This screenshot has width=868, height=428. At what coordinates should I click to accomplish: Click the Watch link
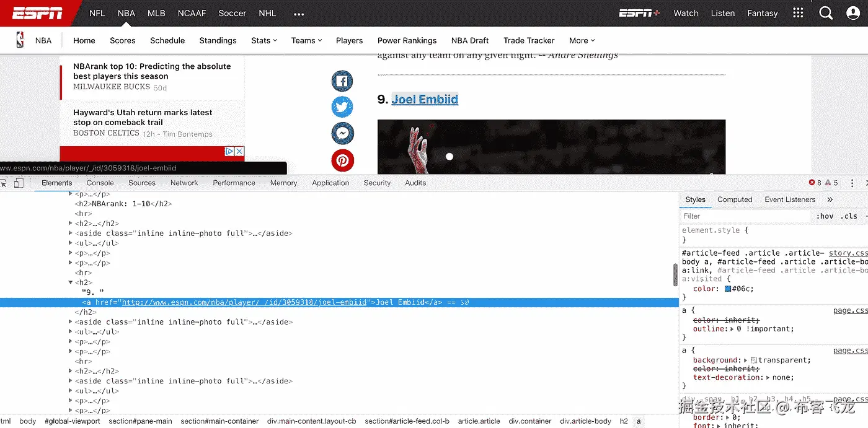686,13
